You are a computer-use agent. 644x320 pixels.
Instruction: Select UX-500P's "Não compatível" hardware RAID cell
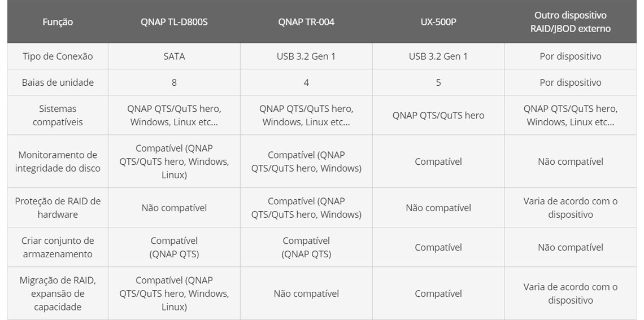point(438,208)
